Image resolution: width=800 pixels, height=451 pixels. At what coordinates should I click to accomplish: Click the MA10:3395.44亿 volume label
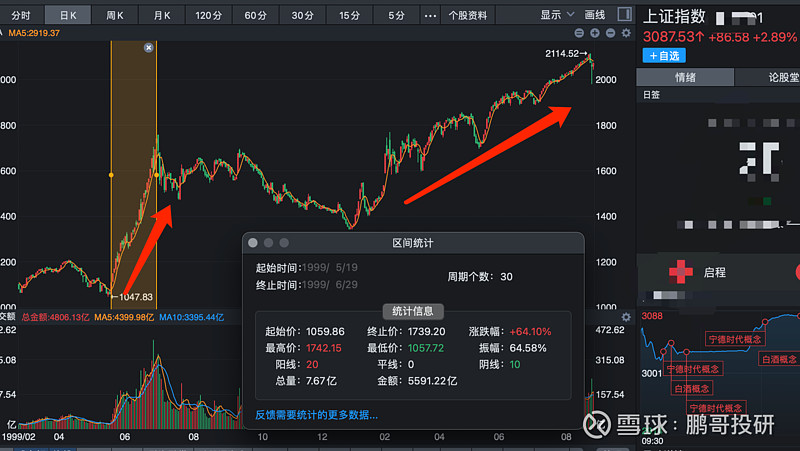(x=191, y=317)
